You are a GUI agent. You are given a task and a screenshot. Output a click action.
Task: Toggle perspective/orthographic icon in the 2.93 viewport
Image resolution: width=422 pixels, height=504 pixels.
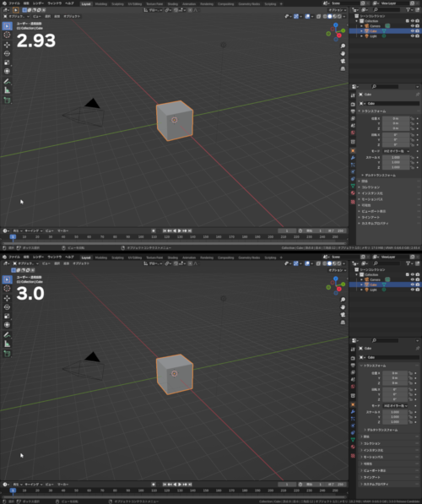pyautogui.click(x=343, y=68)
